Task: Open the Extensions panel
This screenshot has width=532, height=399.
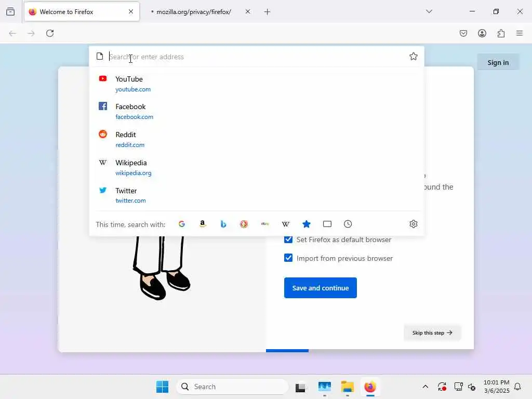Action: coord(501,33)
